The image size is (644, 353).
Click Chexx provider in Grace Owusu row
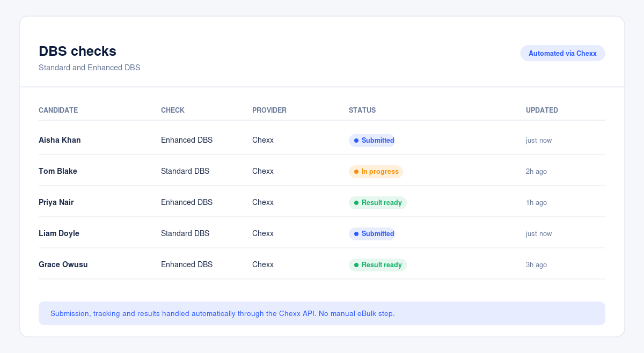tap(263, 264)
